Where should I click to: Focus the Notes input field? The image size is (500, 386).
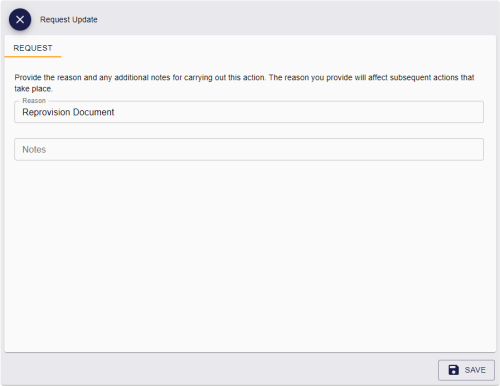click(249, 149)
